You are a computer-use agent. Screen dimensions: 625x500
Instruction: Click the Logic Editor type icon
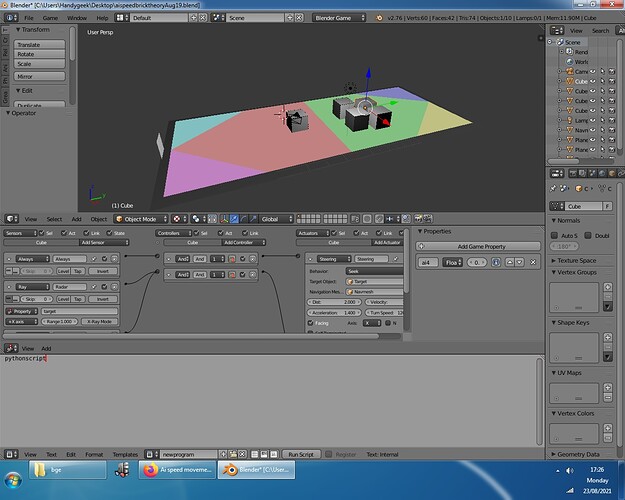point(11,348)
